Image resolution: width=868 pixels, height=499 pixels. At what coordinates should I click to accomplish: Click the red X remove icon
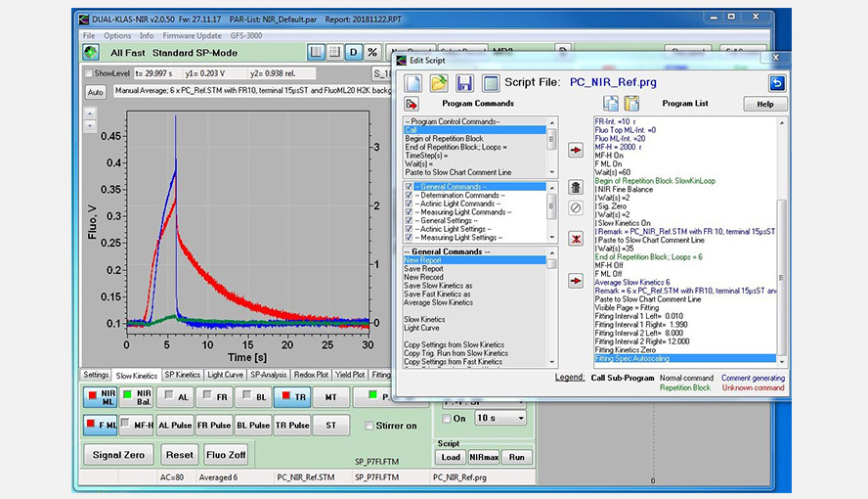click(x=576, y=239)
